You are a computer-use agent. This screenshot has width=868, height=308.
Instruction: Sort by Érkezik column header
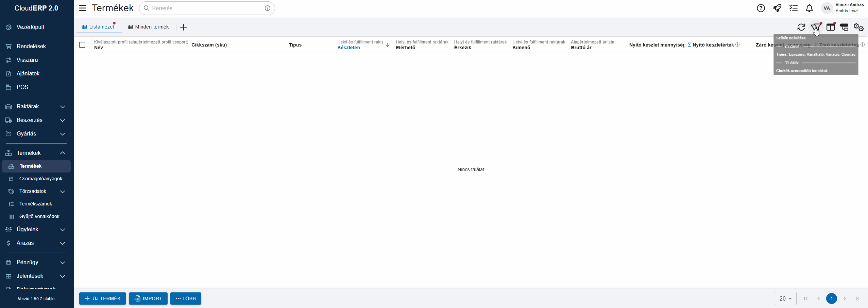point(463,48)
